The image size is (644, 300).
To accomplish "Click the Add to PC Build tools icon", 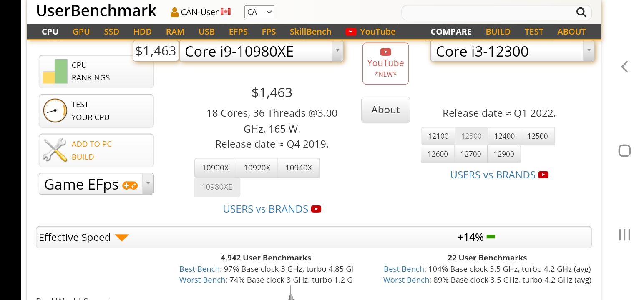I will tap(55, 150).
